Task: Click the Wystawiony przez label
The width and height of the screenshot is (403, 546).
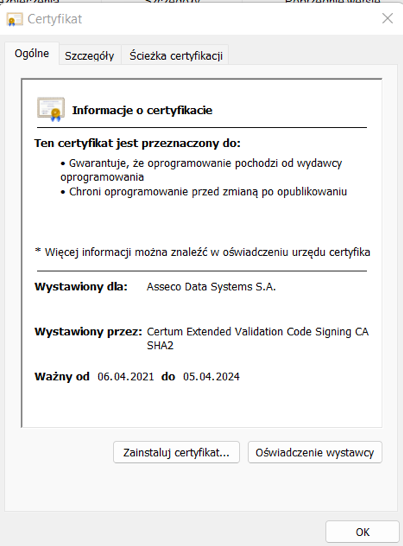Action: [88, 331]
